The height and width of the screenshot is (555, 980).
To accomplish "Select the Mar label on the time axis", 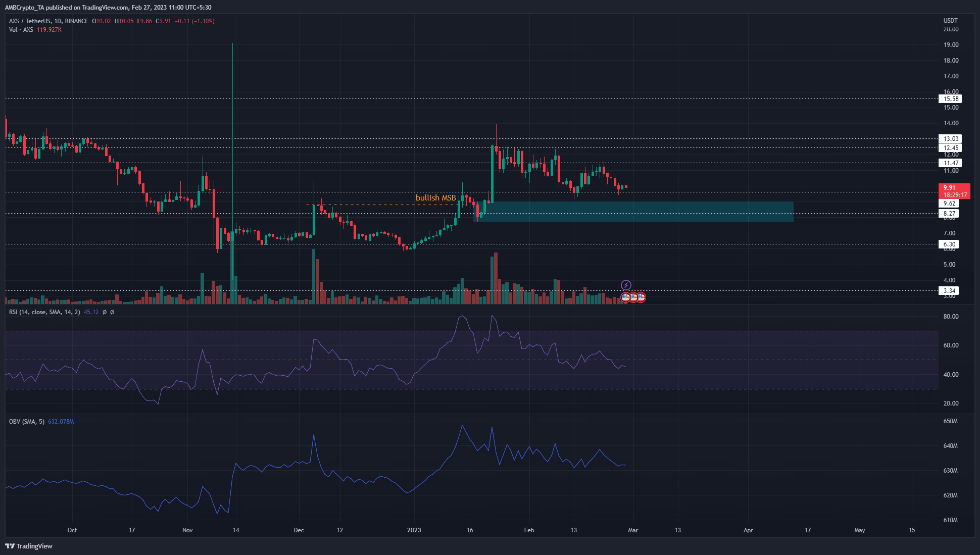I will [x=633, y=530].
